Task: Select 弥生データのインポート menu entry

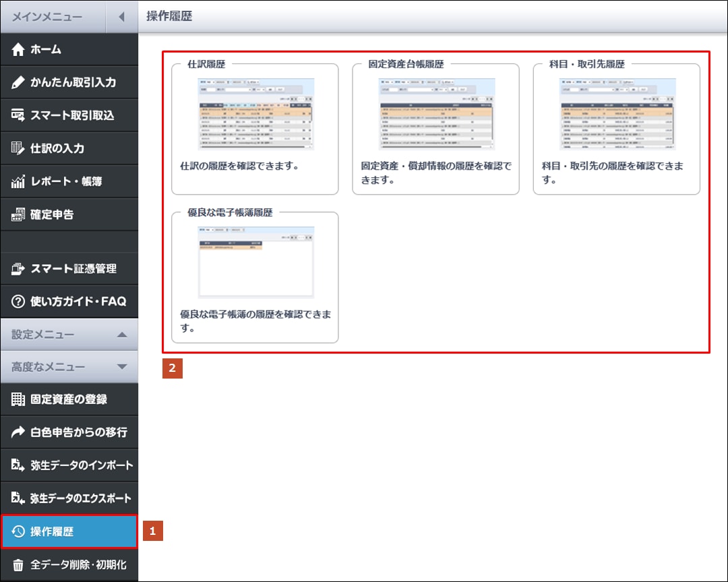Action: tap(69, 465)
